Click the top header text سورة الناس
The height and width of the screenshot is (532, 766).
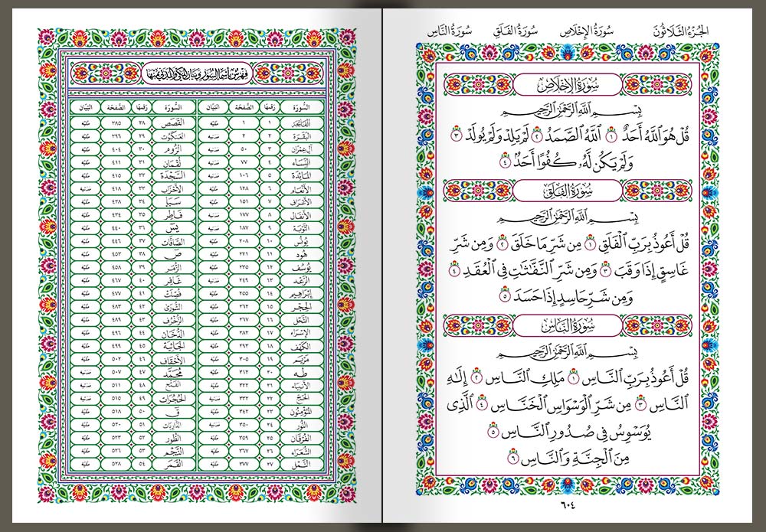click(x=450, y=31)
